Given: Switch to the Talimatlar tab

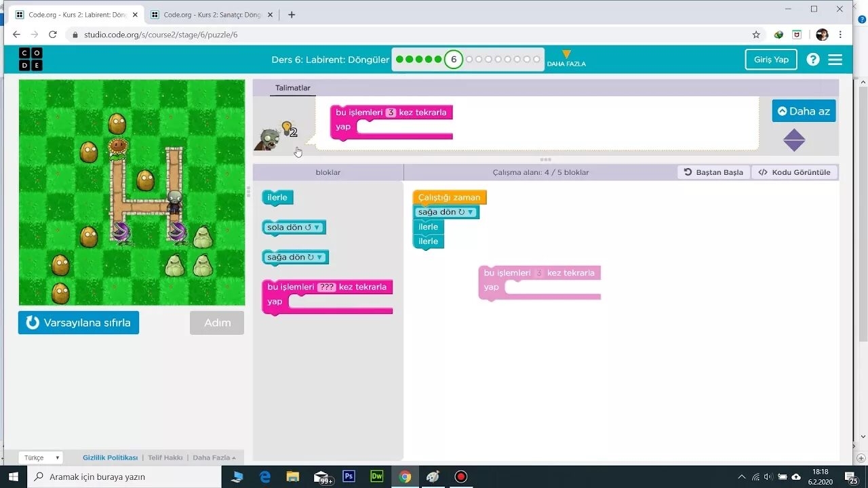Looking at the screenshot, I should click(293, 88).
